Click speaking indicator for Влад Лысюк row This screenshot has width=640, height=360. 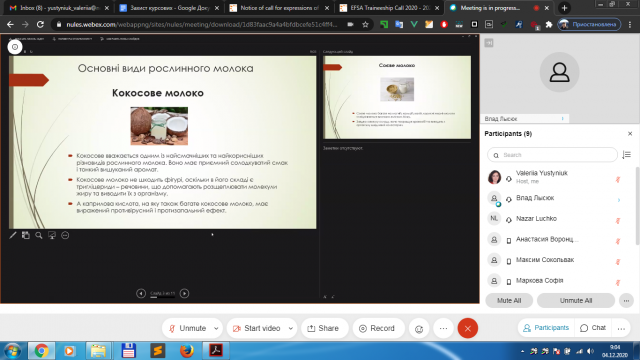pyautogui.click(x=619, y=200)
